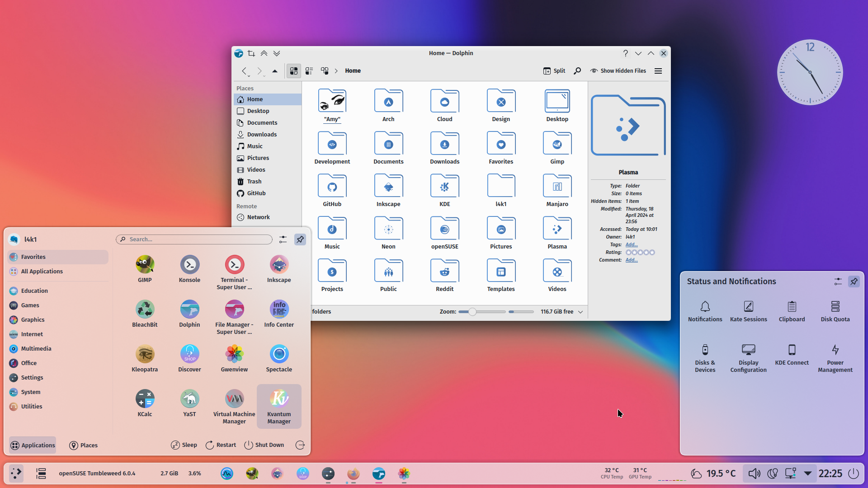This screenshot has height=488, width=868.
Task: Click the volume speaker tray icon
Action: click(x=754, y=474)
